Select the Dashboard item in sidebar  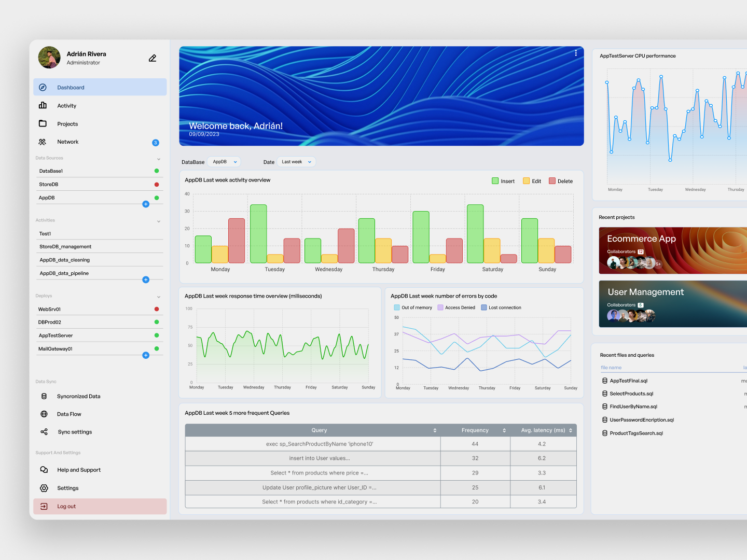(x=70, y=87)
